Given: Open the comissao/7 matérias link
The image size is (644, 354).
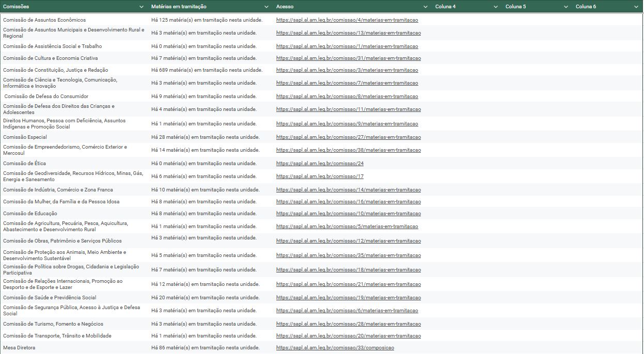Looking at the screenshot, I should coord(347,83).
